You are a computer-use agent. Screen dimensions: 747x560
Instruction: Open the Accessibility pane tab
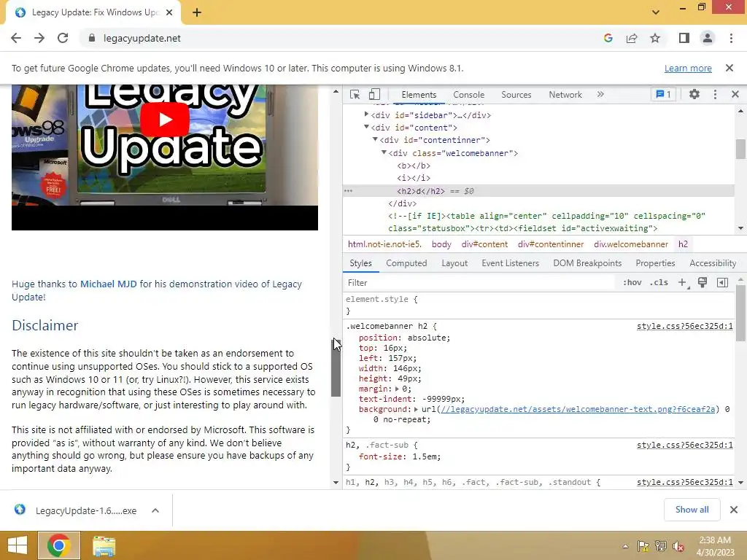pos(713,262)
